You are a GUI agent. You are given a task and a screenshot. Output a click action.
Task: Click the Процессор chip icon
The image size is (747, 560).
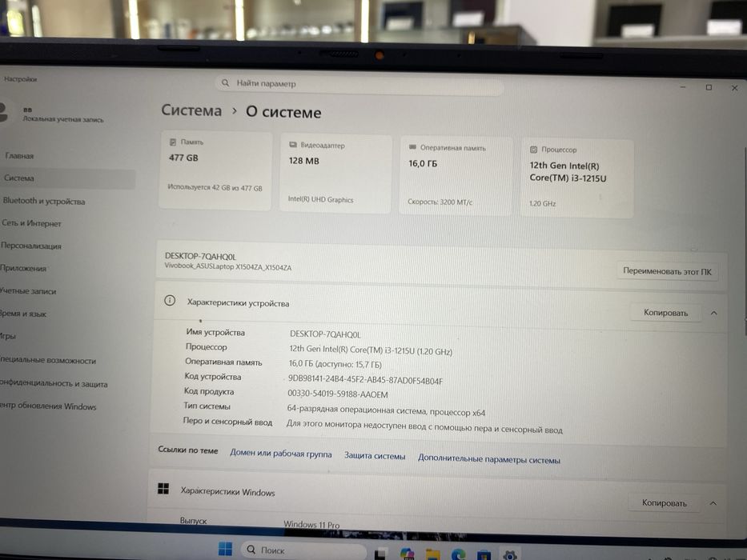point(533,150)
